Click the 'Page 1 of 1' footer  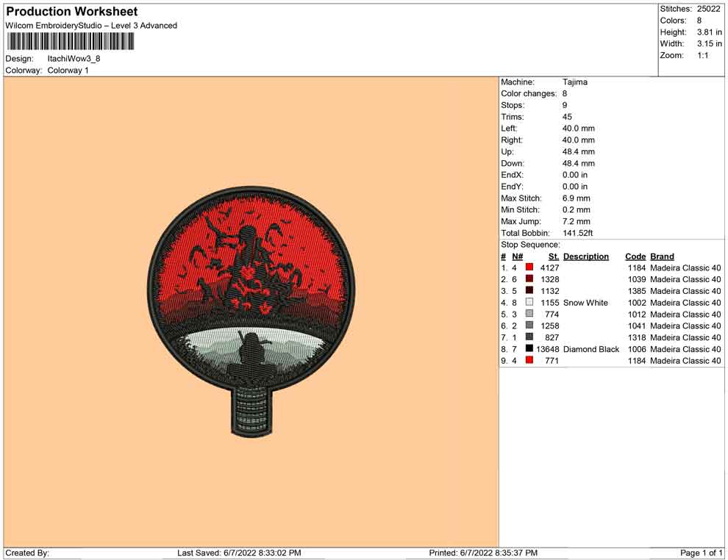[x=701, y=553]
